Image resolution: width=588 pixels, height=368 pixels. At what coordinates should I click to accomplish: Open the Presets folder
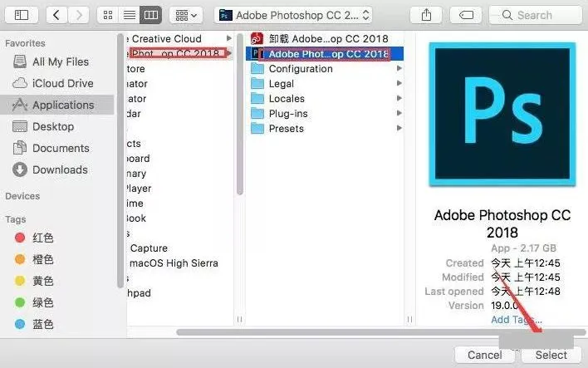point(325,129)
